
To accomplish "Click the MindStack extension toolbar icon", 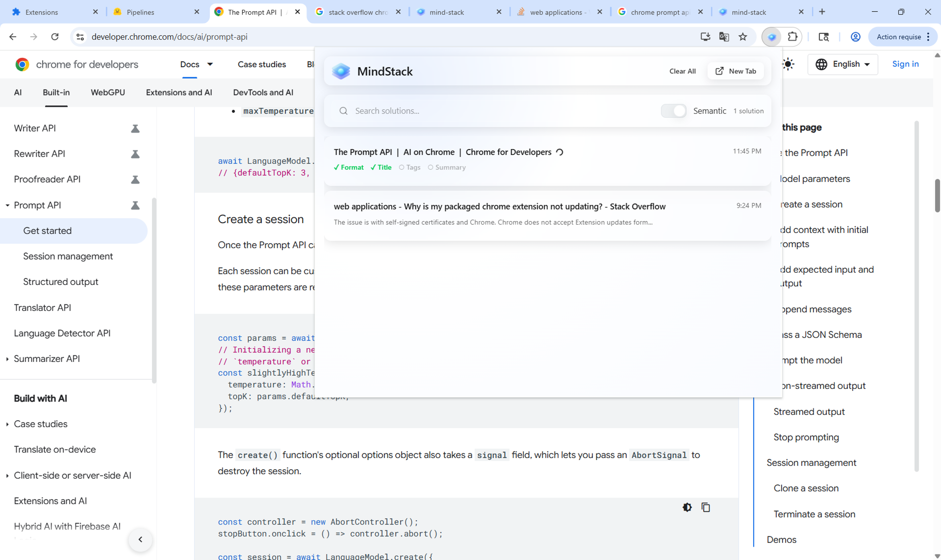I will pos(772,37).
